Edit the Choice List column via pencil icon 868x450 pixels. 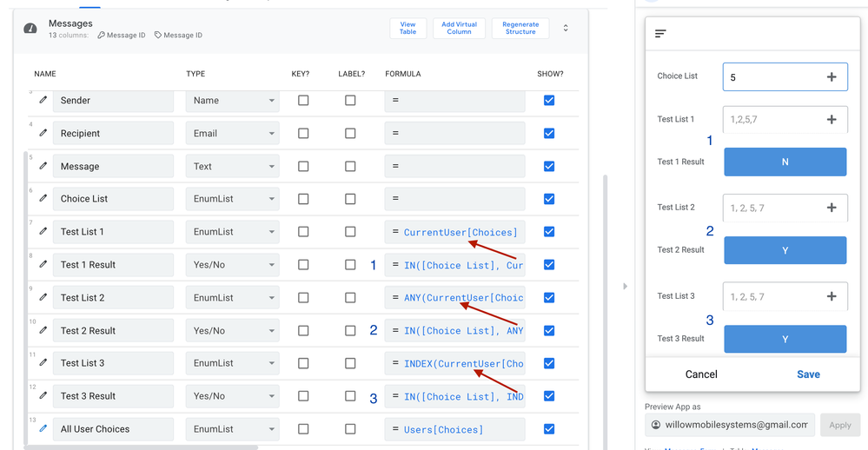[43, 198]
